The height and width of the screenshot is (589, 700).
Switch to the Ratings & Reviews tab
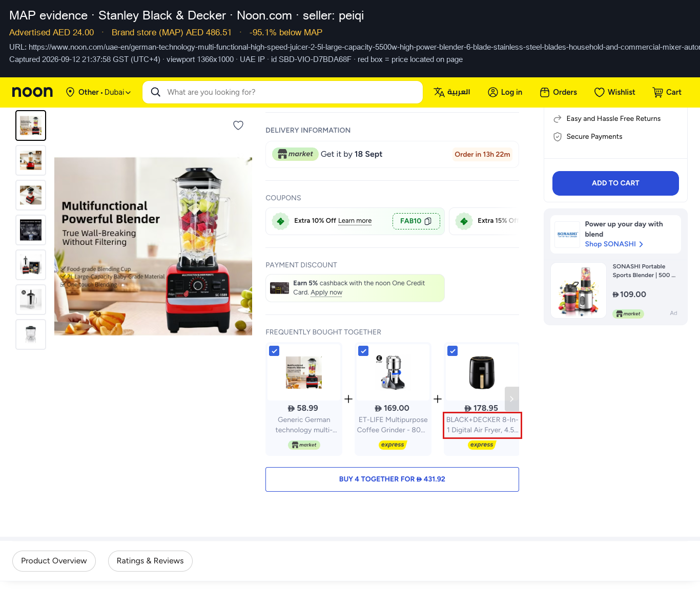tap(150, 561)
